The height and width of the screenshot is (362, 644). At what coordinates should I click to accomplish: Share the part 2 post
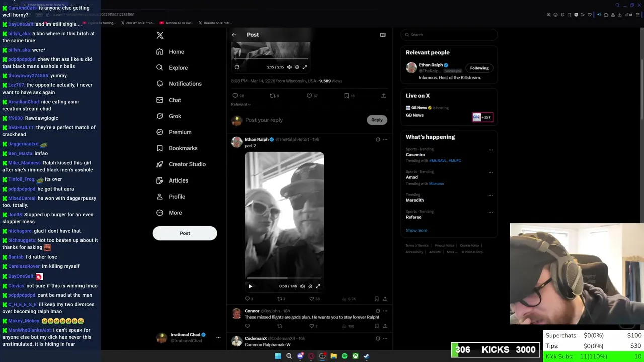[x=385, y=299]
